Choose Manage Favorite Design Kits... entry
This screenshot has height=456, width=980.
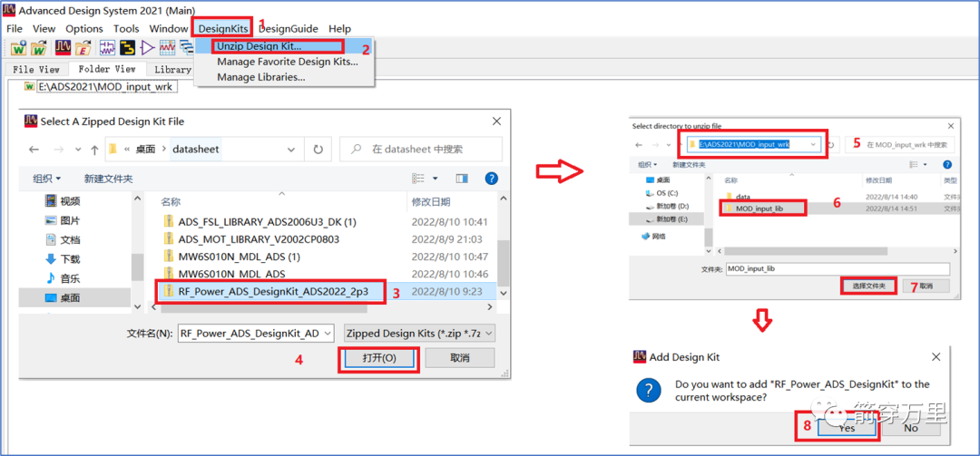(288, 62)
